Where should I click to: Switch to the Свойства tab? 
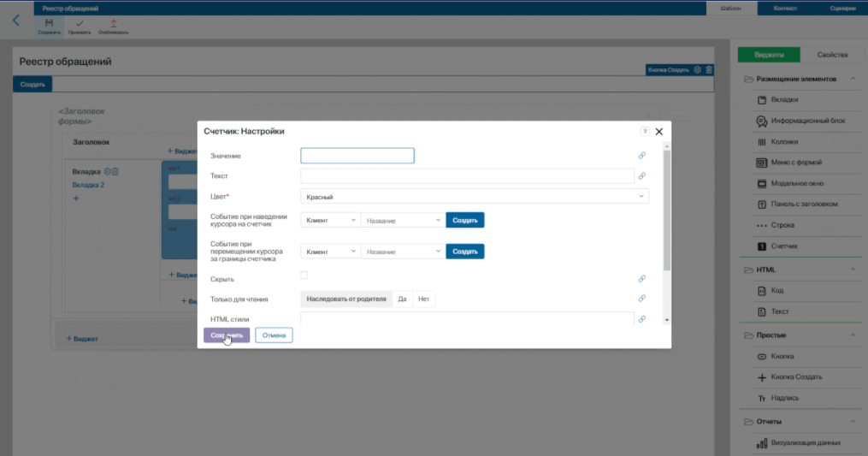(x=832, y=55)
